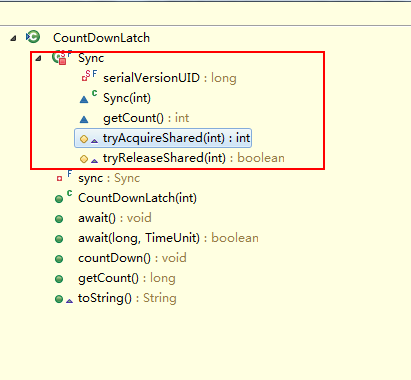Collapse the Sync inner class node
Screen dimensions: 411x380
pos(38,59)
